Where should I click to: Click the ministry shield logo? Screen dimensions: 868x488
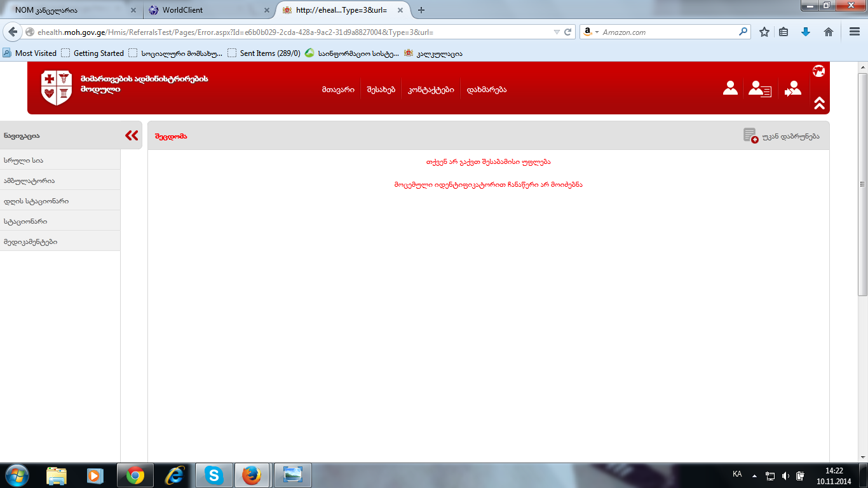coord(57,87)
